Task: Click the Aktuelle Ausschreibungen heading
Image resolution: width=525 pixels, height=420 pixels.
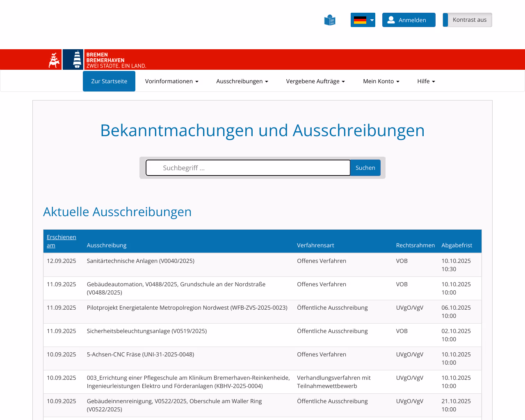Action: click(x=117, y=212)
